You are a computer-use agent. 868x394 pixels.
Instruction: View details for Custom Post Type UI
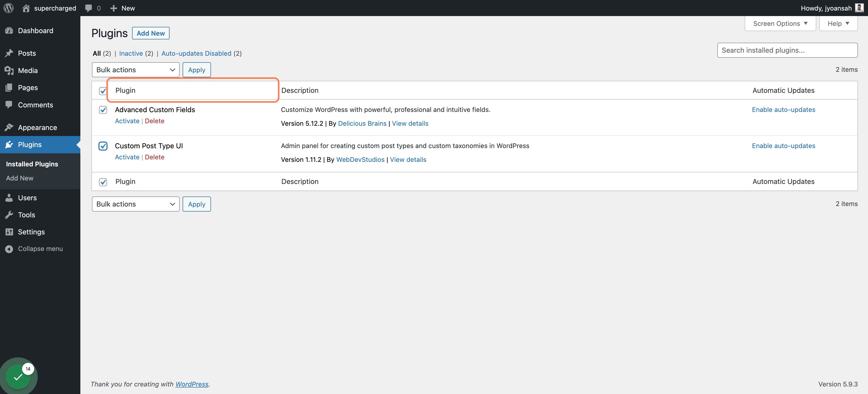pyautogui.click(x=408, y=160)
